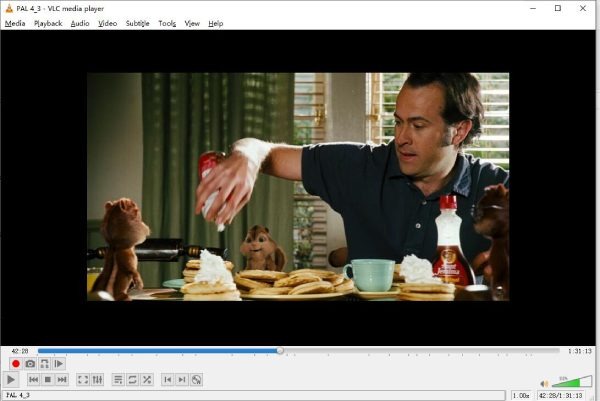Minimize the VLC window

coord(533,8)
